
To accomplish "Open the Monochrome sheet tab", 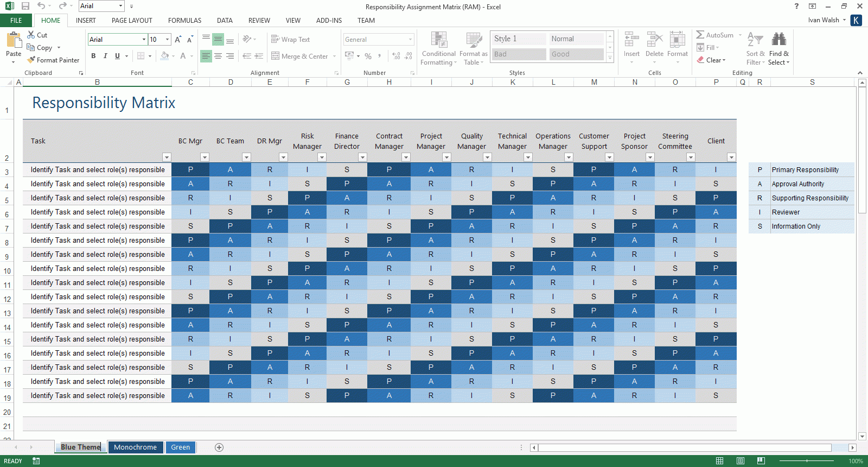I will [135, 447].
